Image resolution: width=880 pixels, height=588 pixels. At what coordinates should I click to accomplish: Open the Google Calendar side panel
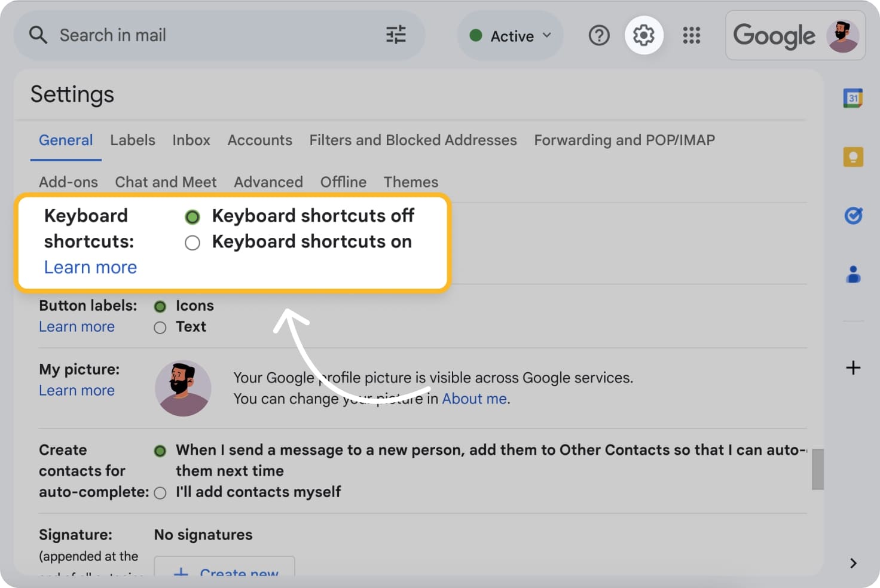(854, 97)
